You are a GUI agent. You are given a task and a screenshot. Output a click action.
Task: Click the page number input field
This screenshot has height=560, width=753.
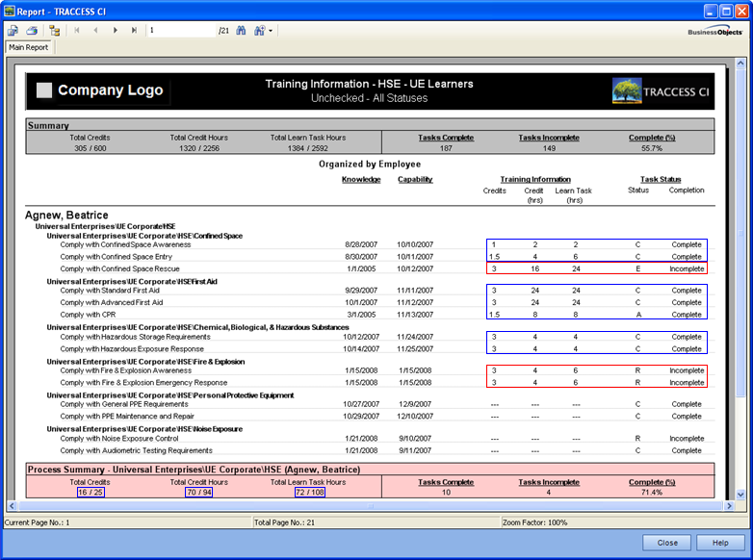point(182,30)
